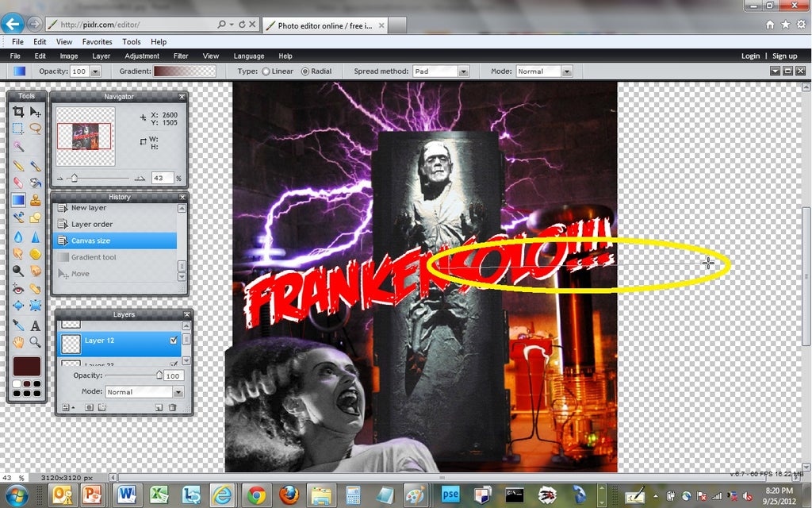Select the Lasso tool
Viewport: 812px width, 508px height.
(35, 128)
